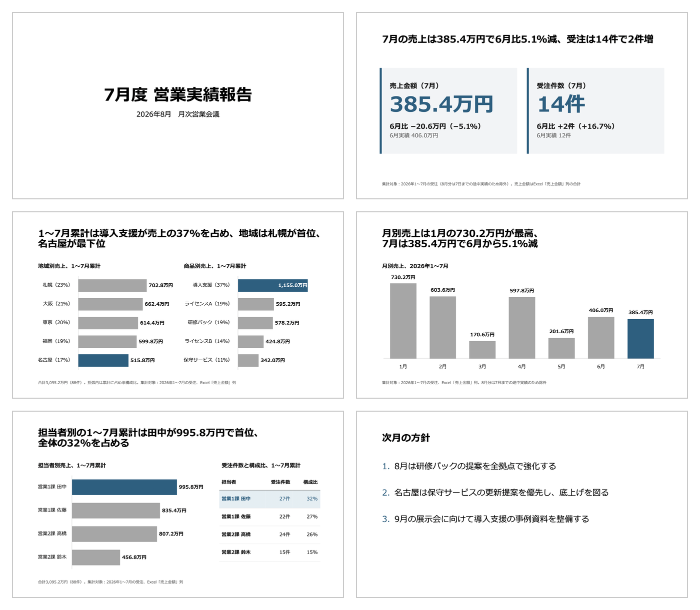Select the "札幌（23%）" axis label
Viewport: 700px width, 610px height.
[x=56, y=285]
